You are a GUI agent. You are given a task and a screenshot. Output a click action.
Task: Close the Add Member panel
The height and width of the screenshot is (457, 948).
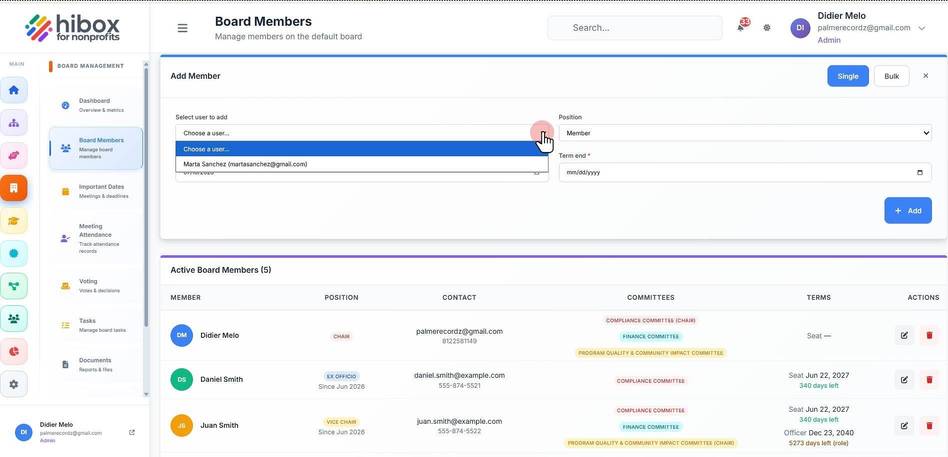pyautogui.click(x=925, y=76)
